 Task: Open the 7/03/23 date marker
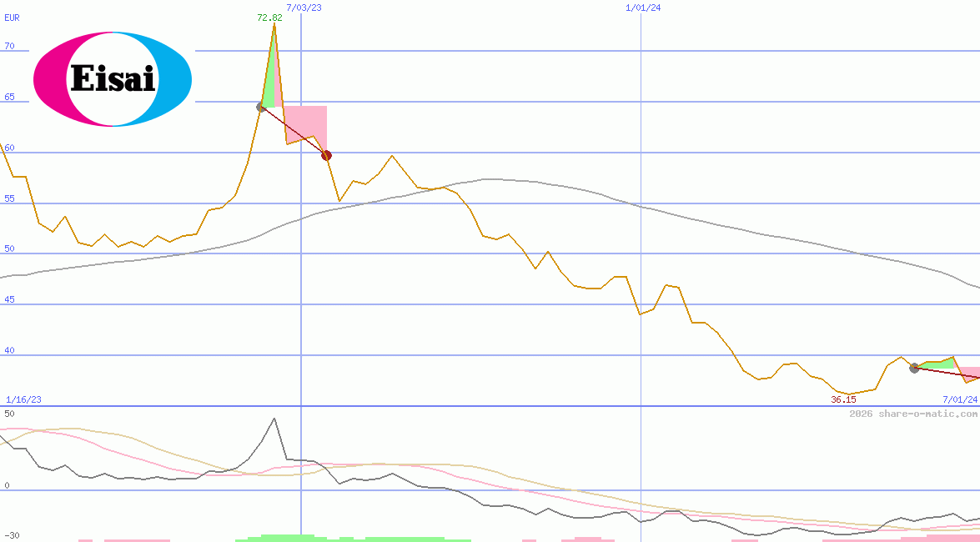pos(302,8)
